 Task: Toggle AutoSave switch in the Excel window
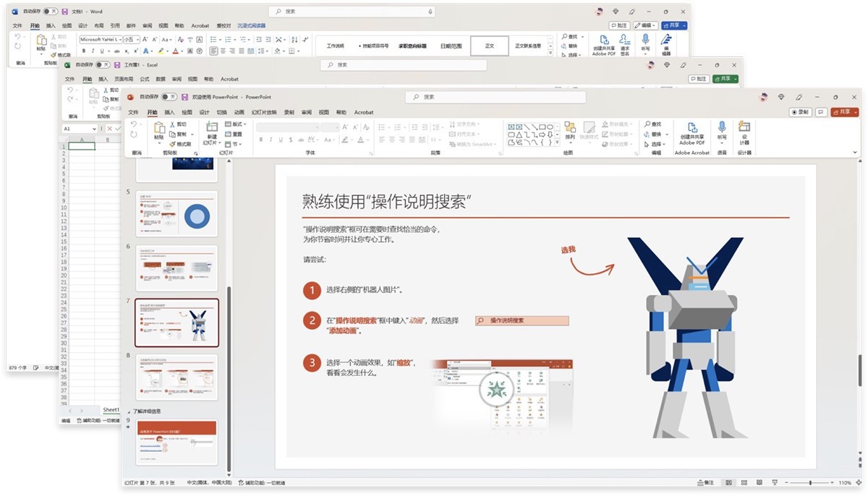click(103, 65)
